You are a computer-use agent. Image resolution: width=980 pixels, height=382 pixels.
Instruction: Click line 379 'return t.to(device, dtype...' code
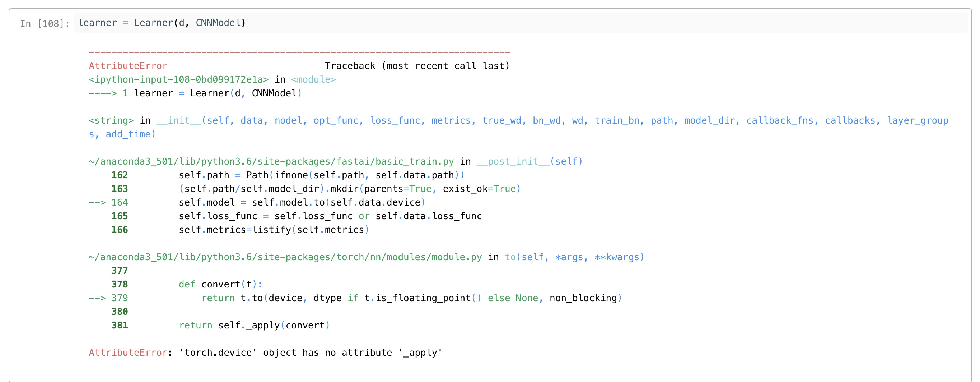pyautogui.click(x=412, y=298)
